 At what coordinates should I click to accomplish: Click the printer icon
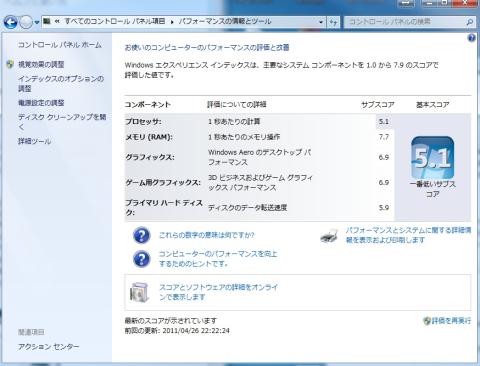(x=329, y=235)
